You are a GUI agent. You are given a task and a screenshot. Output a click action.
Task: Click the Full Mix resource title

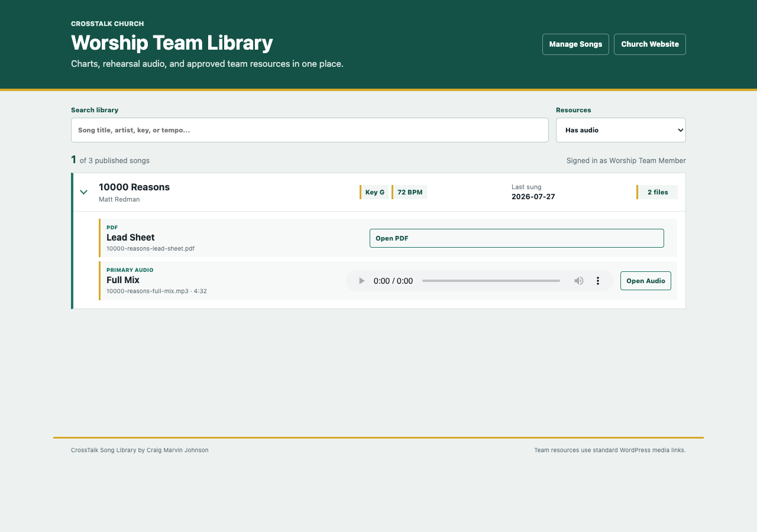tap(123, 280)
